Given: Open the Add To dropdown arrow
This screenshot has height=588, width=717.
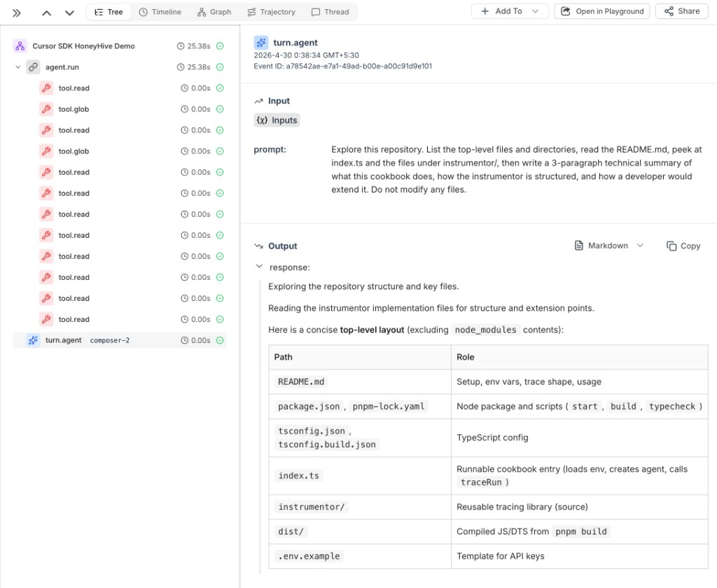Looking at the screenshot, I should 536,11.
